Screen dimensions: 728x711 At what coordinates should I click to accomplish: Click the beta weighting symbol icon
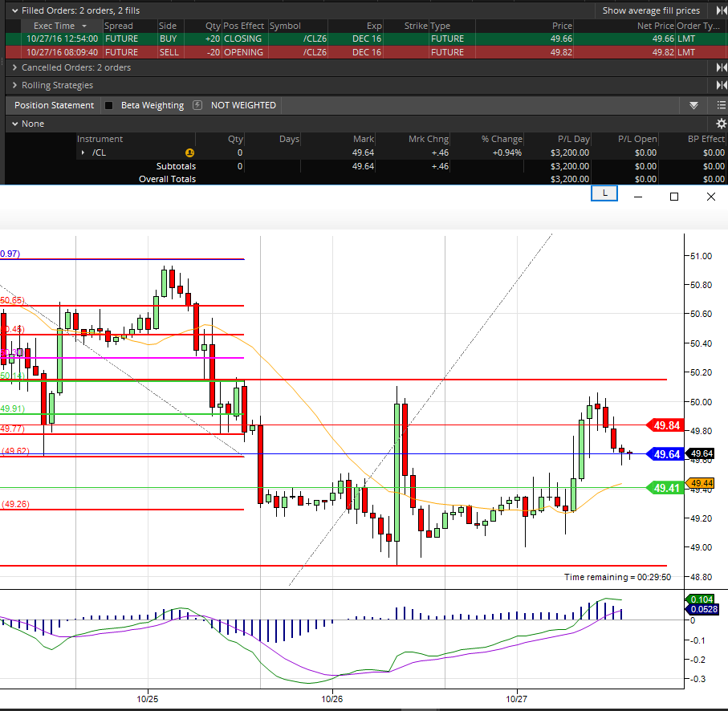point(199,105)
